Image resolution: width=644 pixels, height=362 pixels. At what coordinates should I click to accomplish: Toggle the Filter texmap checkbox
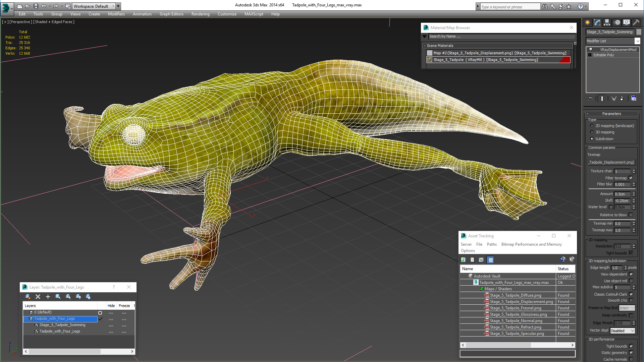click(631, 178)
